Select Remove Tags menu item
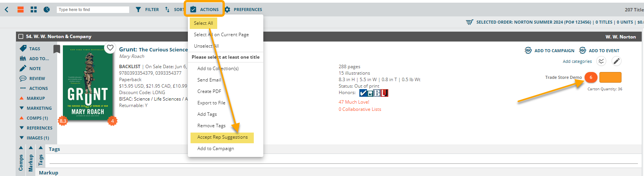The width and height of the screenshot is (644, 176). [x=211, y=126]
